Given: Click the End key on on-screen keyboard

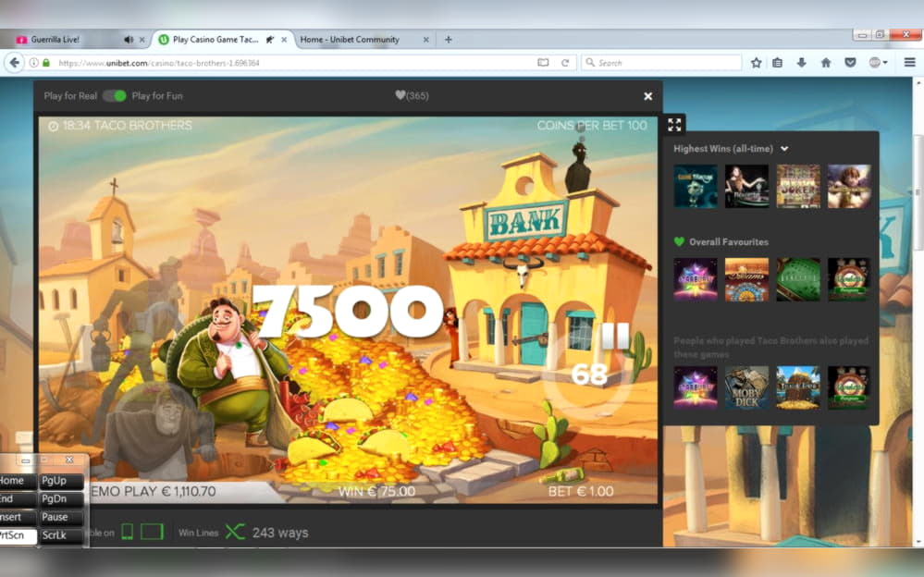Looking at the screenshot, I should pos(18,498).
